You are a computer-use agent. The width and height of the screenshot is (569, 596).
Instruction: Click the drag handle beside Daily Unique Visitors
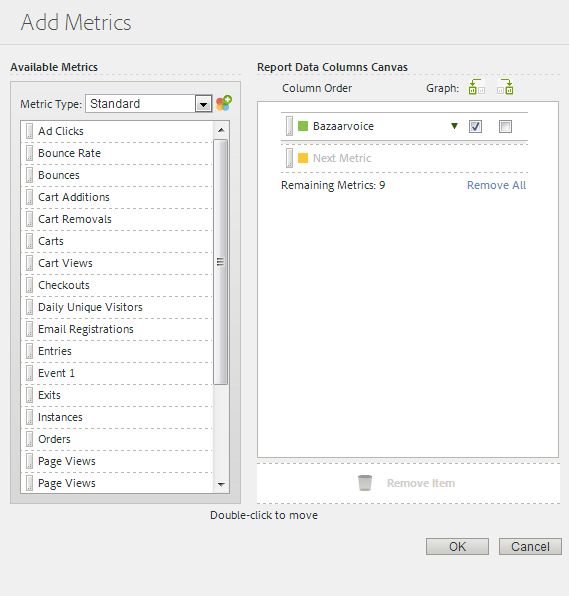(29, 307)
